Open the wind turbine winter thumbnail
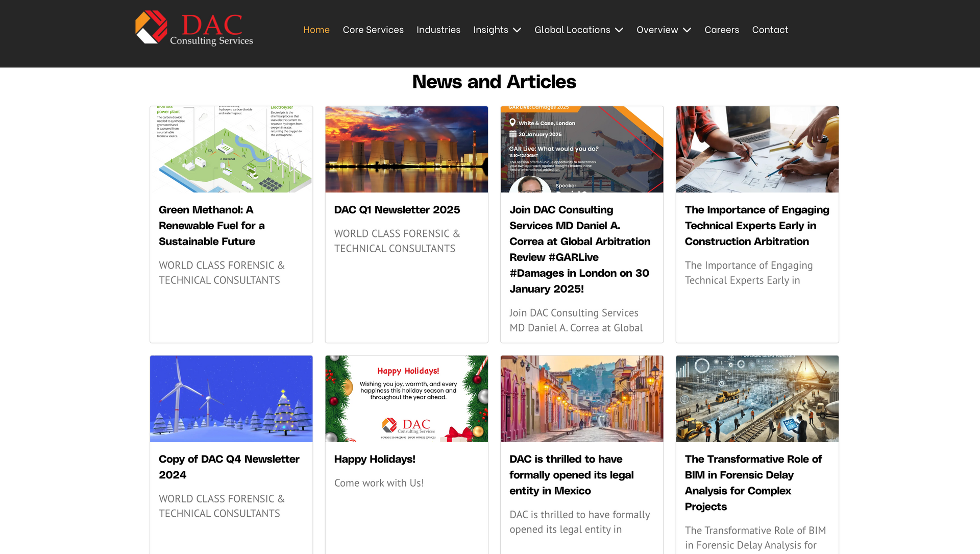Screen dimensions: 980x554 (x=231, y=398)
